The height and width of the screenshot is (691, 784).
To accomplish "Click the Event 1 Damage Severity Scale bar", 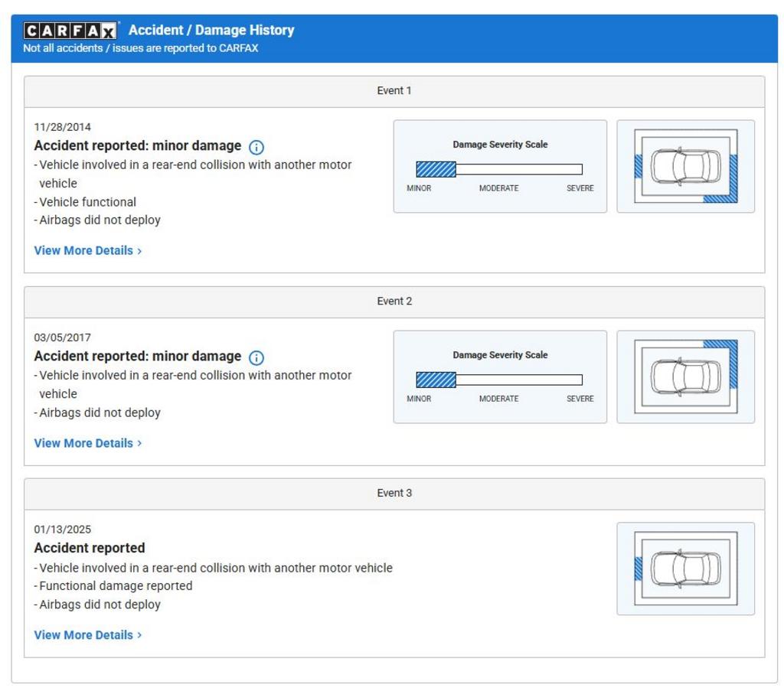I will coord(499,169).
